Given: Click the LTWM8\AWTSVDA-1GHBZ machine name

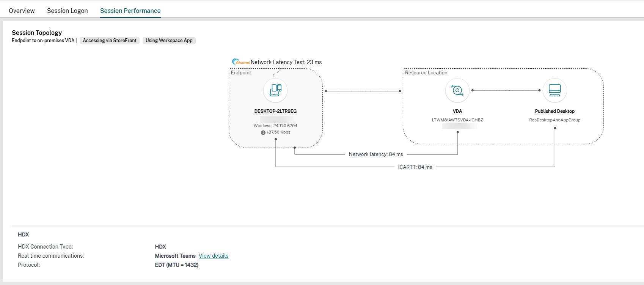Looking at the screenshot, I should coord(457,120).
